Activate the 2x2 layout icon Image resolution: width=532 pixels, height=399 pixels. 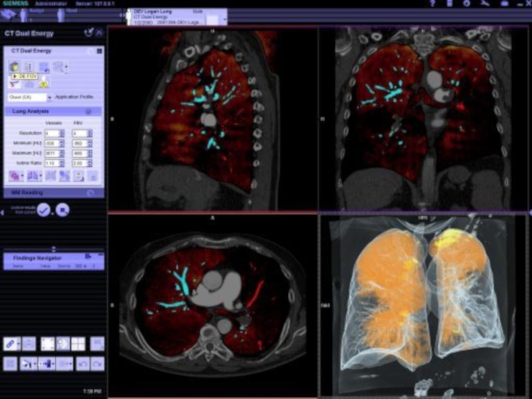pos(78,344)
